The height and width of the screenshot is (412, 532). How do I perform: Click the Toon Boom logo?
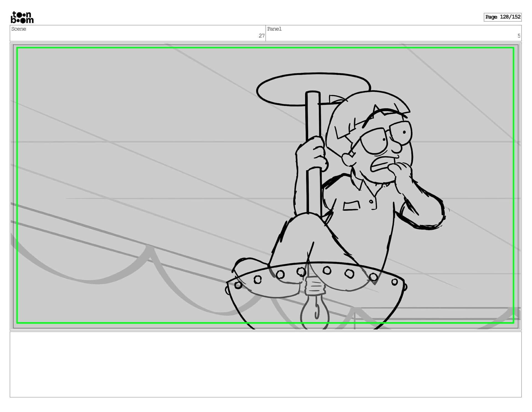[22, 17]
